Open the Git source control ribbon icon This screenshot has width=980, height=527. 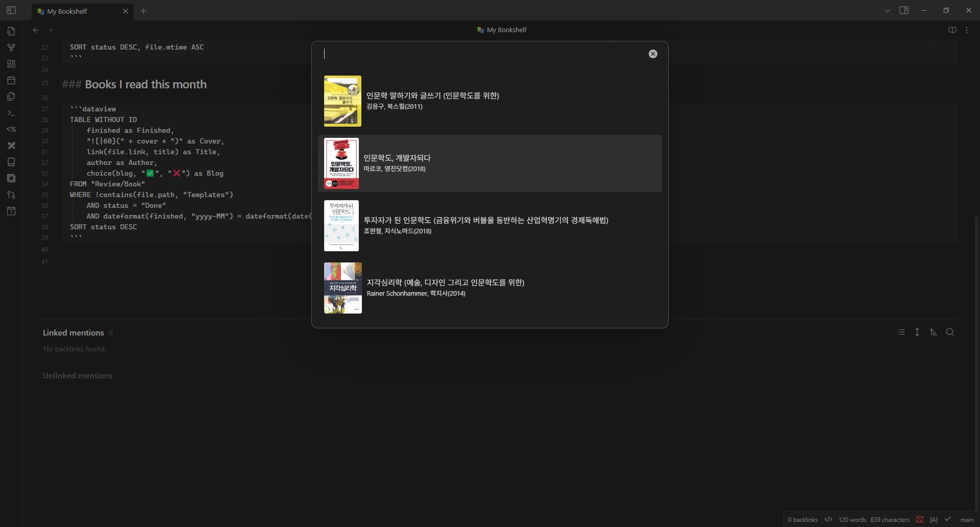[x=11, y=195]
